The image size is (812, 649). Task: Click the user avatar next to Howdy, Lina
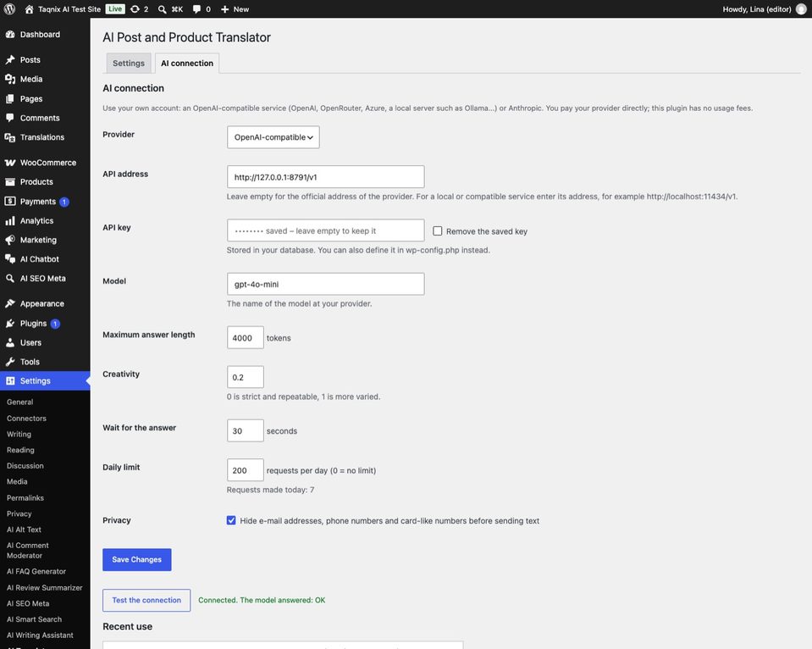point(801,8)
